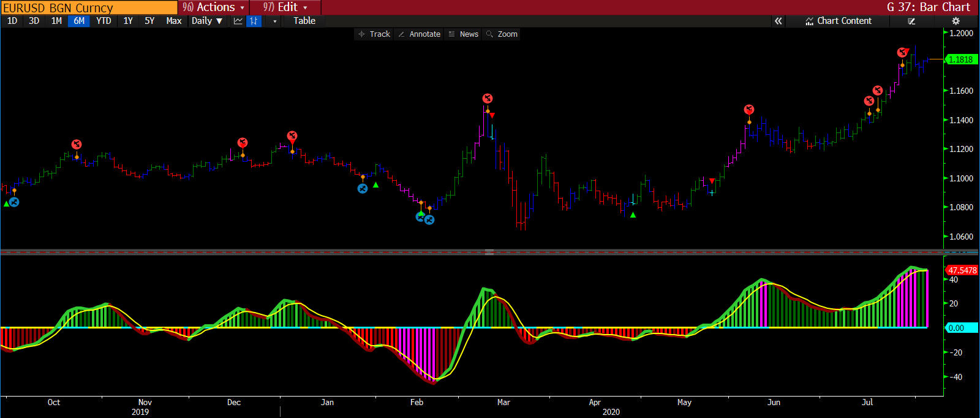Click the 1.1000 price axis label

coord(961,178)
